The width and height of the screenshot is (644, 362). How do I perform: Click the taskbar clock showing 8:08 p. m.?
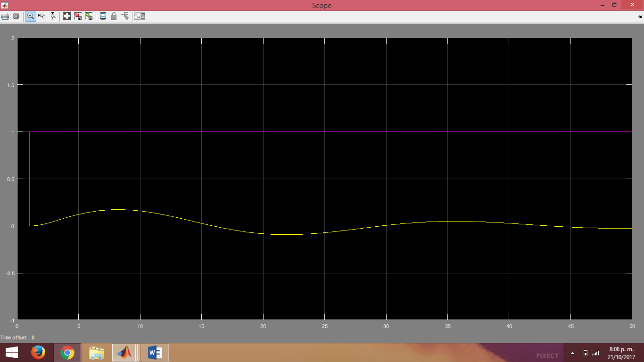(621, 353)
